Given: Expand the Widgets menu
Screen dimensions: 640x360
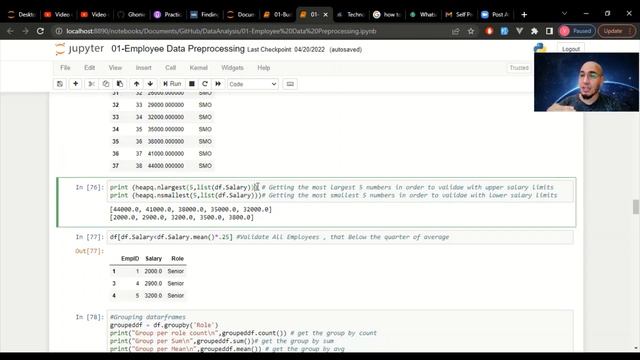Looking at the screenshot, I should tap(232, 68).
